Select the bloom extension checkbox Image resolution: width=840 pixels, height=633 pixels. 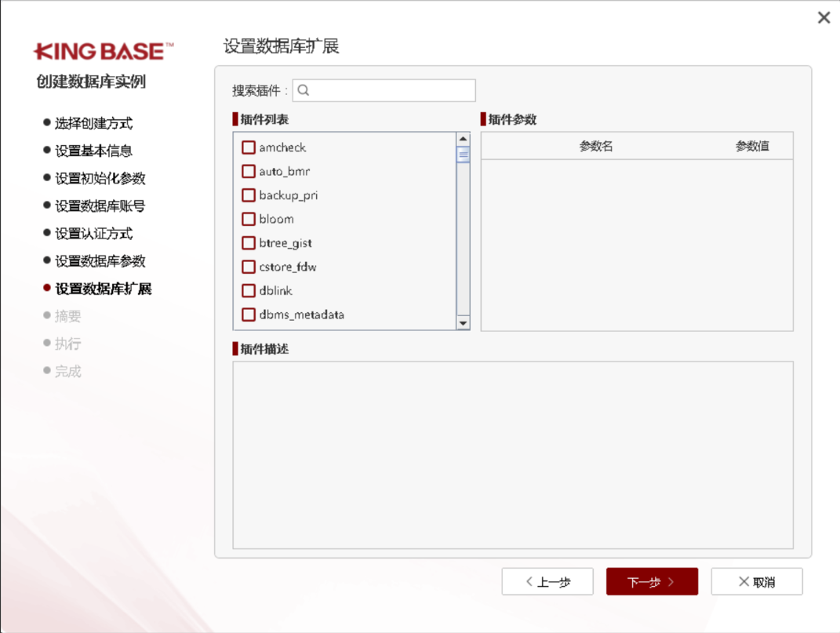(x=249, y=219)
